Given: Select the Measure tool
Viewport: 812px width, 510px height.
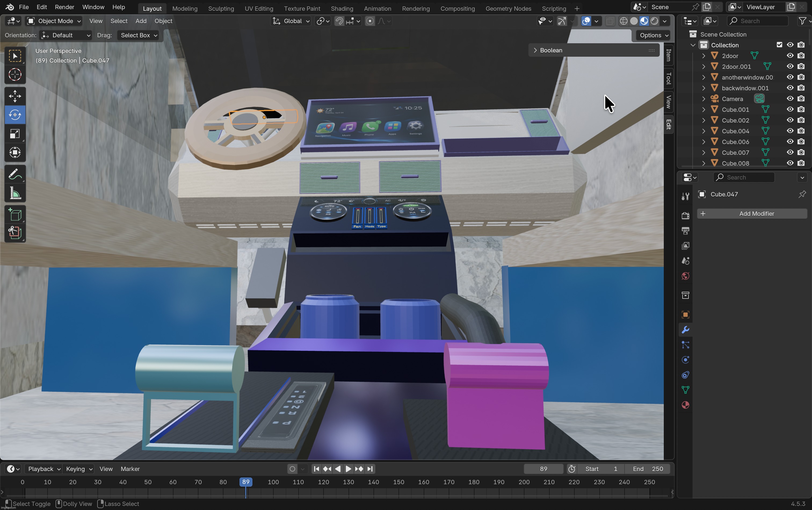Looking at the screenshot, I should tap(15, 193).
